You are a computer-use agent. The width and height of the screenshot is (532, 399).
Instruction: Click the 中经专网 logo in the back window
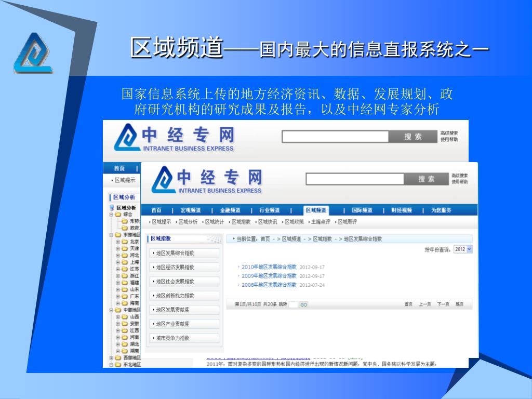pos(174,138)
